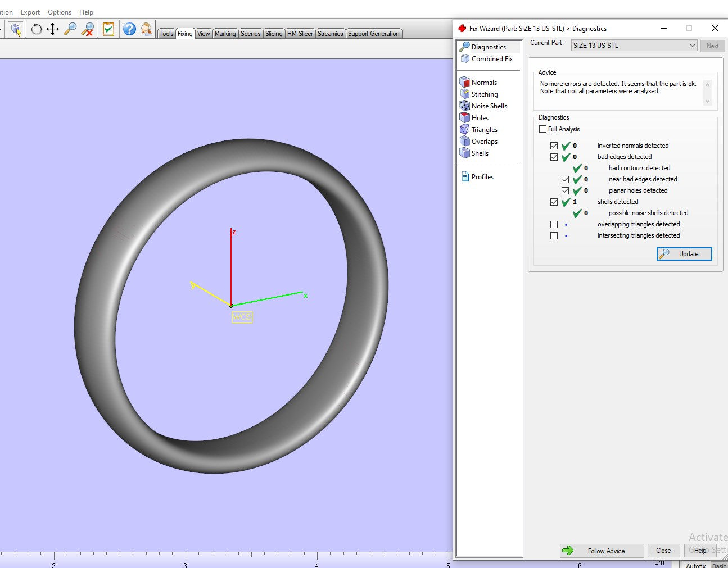Open the blue question mark help icon
Screen dimensions: 728x568
129,29
